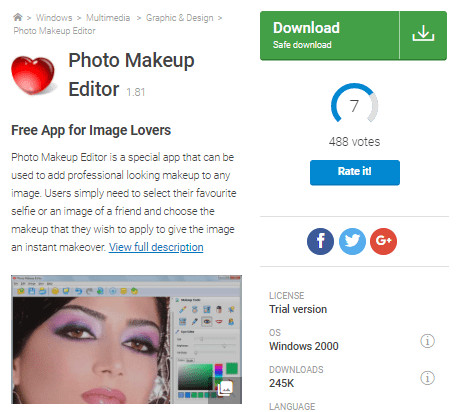Click gallery icon on screenshot corner
476x412 pixels.
click(x=225, y=389)
